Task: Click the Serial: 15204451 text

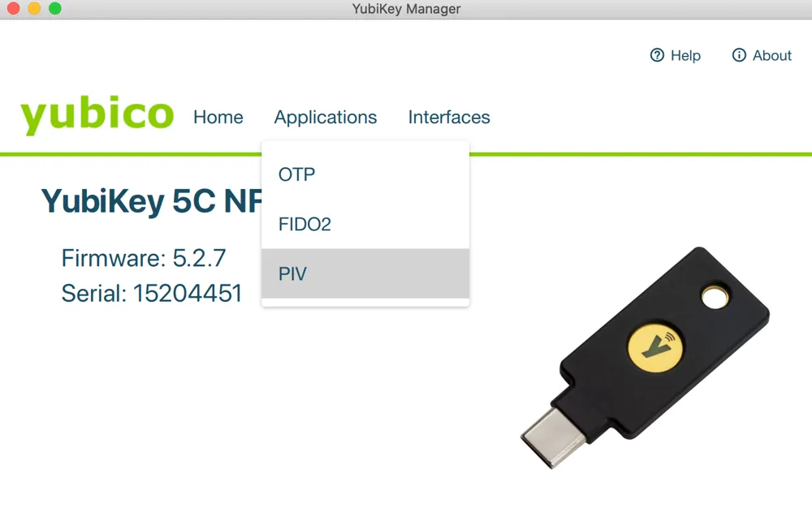Action: click(x=152, y=294)
